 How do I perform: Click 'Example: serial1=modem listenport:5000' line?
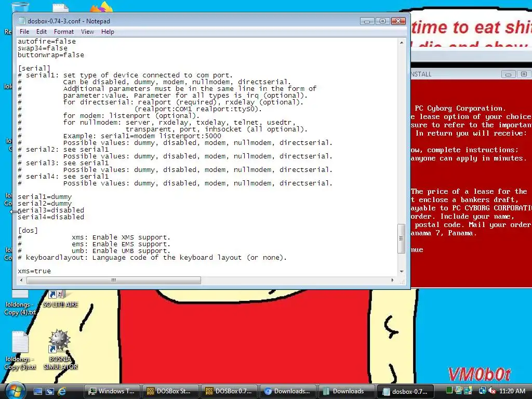[x=142, y=136]
